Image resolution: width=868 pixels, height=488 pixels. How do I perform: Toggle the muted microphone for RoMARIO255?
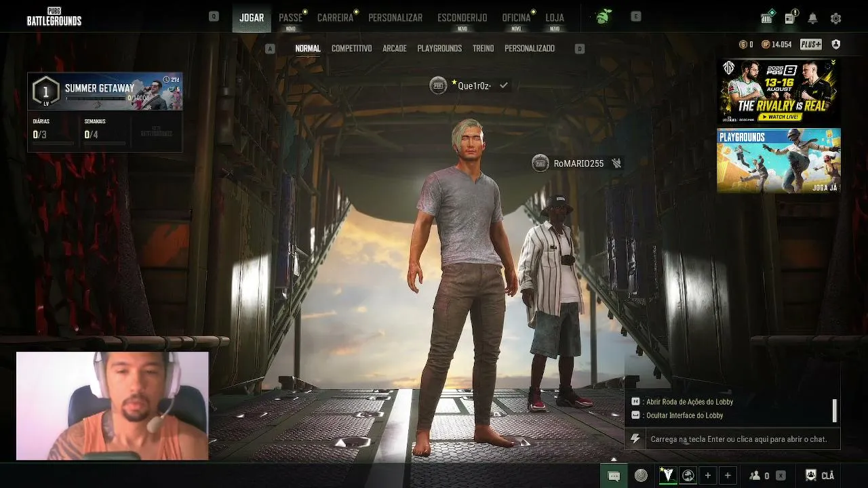click(616, 163)
